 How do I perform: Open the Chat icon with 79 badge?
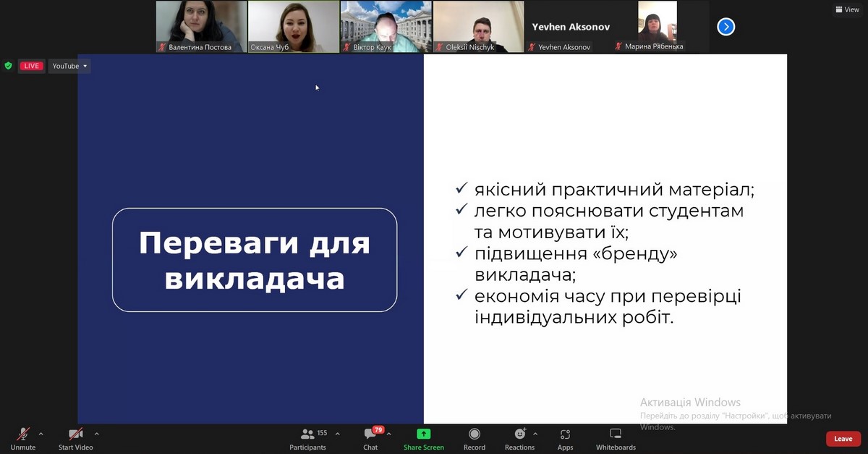pyautogui.click(x=370, y=434)
